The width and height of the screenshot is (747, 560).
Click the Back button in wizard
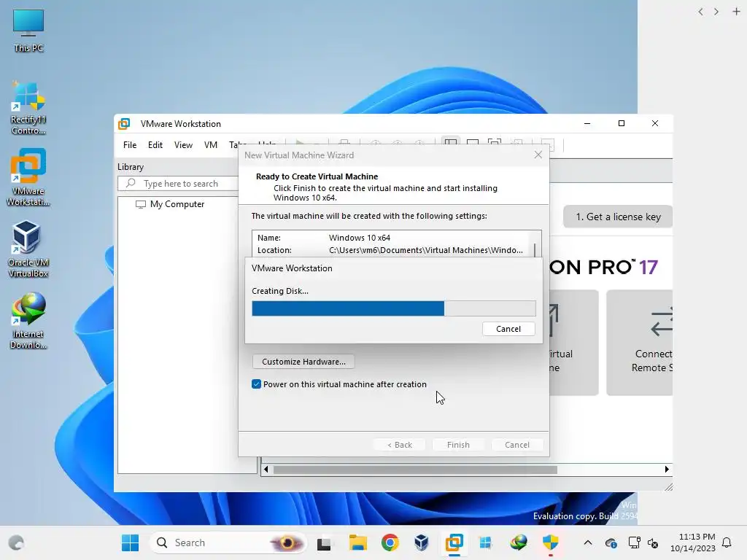pos(399,444)
